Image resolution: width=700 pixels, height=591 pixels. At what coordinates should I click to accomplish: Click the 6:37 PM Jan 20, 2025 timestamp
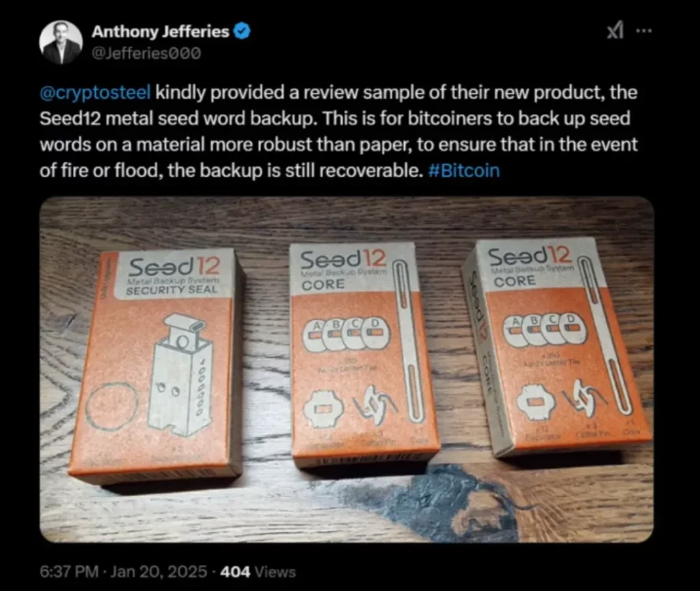tap(123, 571)
